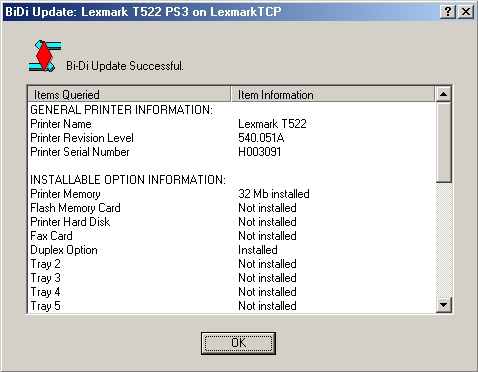Click the INSTALLABLE OPTION INFORMATION heading
This screenshot has height=372, width=478.
[128, 180]
